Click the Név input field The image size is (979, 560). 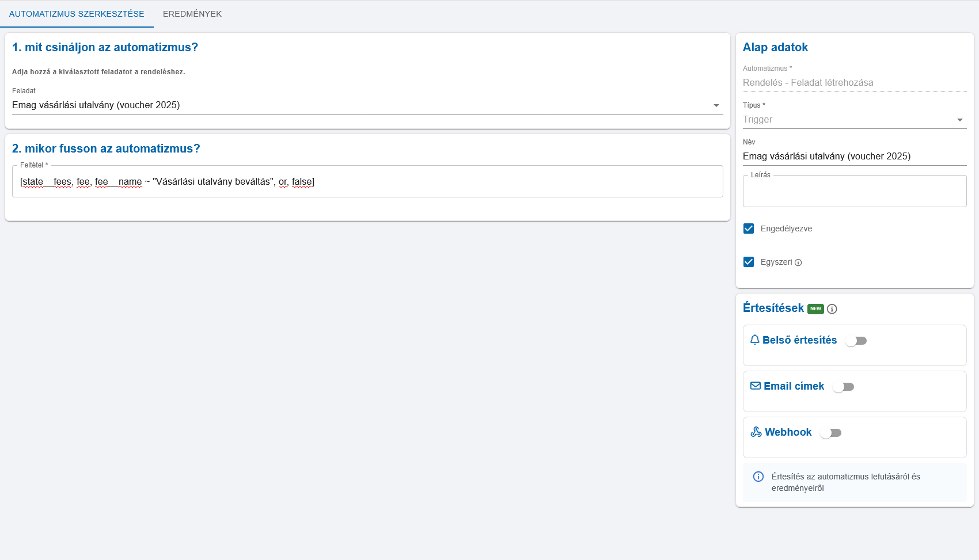tap(855, 157)
